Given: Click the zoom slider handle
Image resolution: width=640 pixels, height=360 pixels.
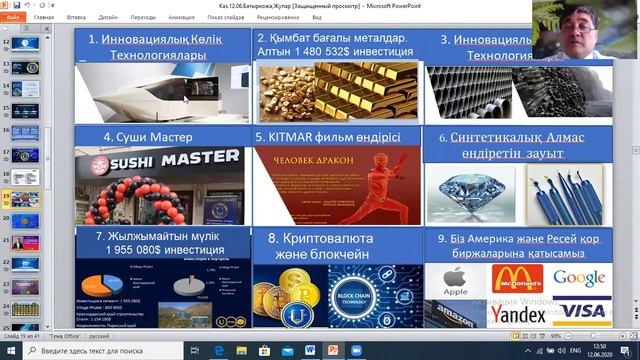Looking at the screenshot, I should tap(593, 336).
